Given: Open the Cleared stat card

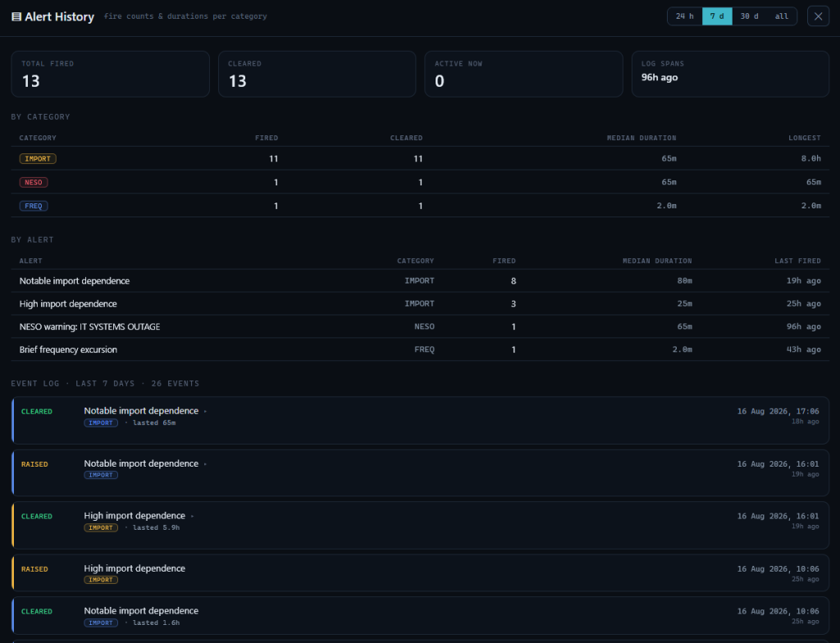Looking at the screenshot, I should click(x=317, y=74).
